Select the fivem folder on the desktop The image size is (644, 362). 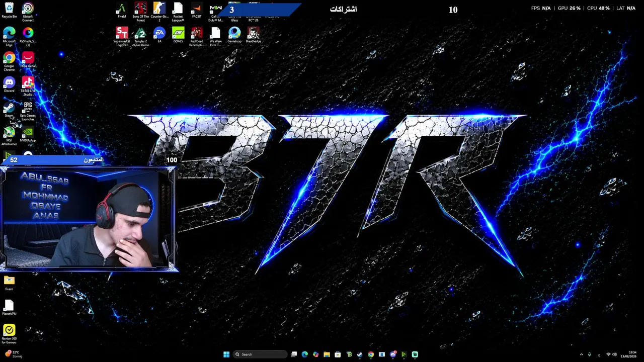[x=9, y=283]
